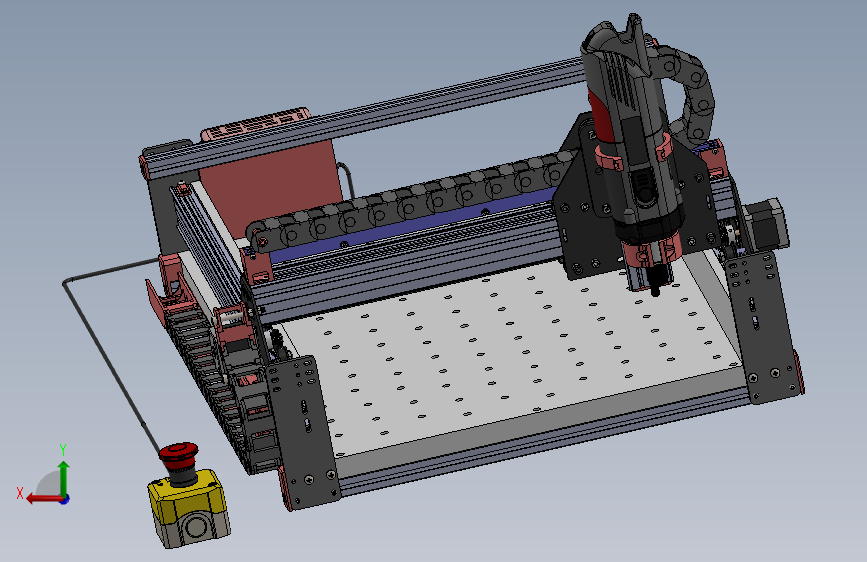This screenshot has width=867, height=562.
Task: Click the "X" label of the triad
Action: coord(20,493)
